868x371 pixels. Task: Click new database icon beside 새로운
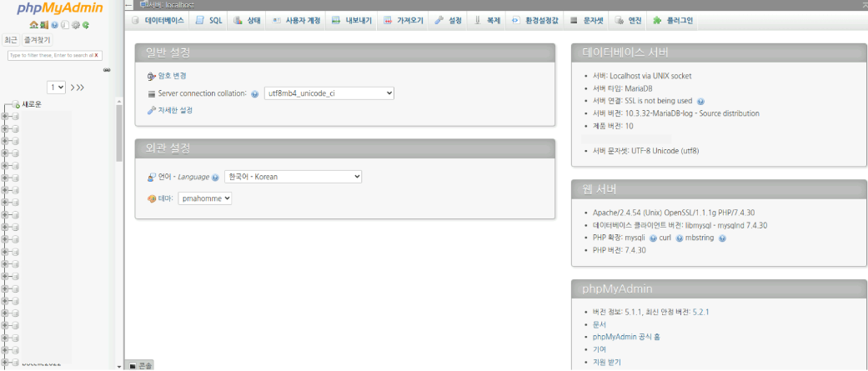click(16, 105)
